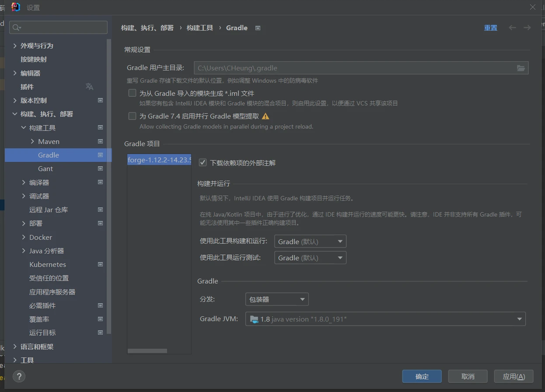Click the back navigation arrow
This screenshot has height=392, width=545.
(x=513, y=27)
